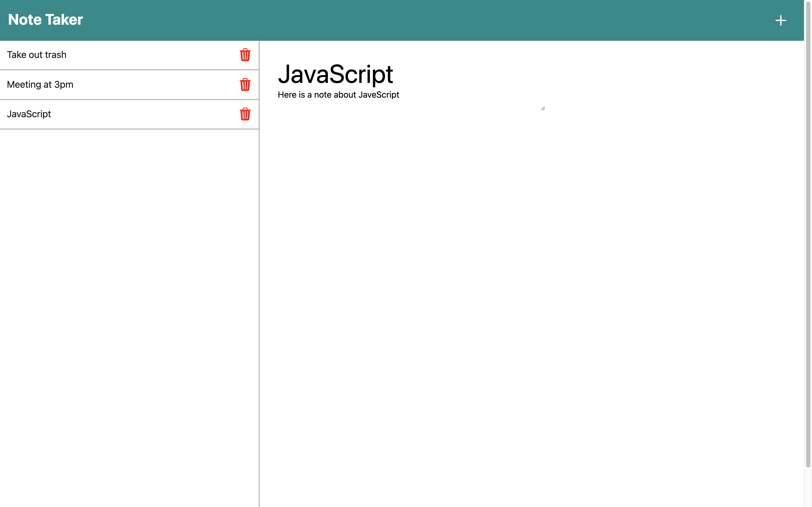Click trash can beside 'Meeting at 3pm'
The height and width of the screenshot is (507, 812).
pos(245,84)
